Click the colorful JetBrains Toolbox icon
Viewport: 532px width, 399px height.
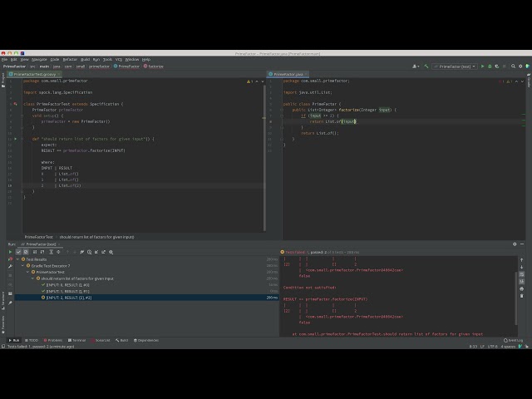tap(528, 66)
